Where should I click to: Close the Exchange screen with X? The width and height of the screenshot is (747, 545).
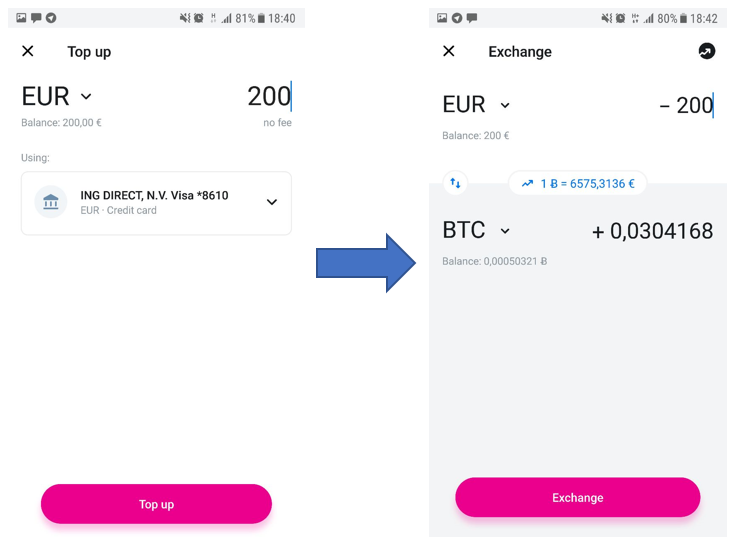click(449, 51)
